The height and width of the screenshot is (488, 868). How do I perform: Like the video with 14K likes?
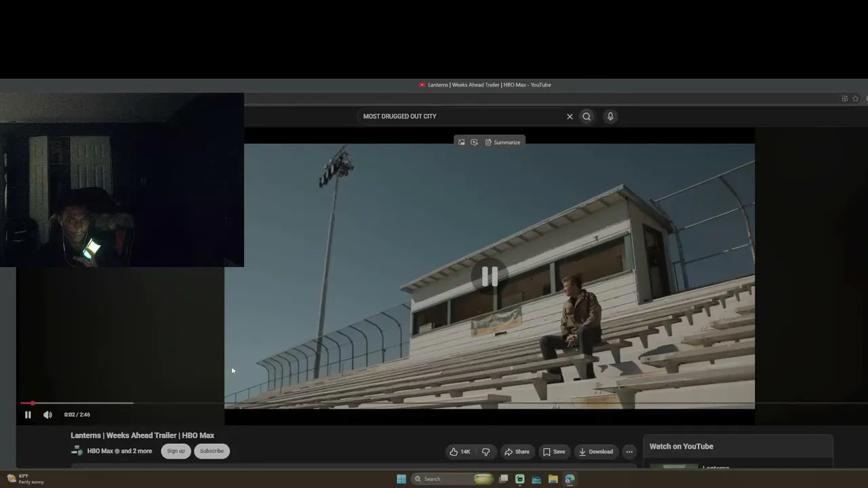click(x=460, y=452)
